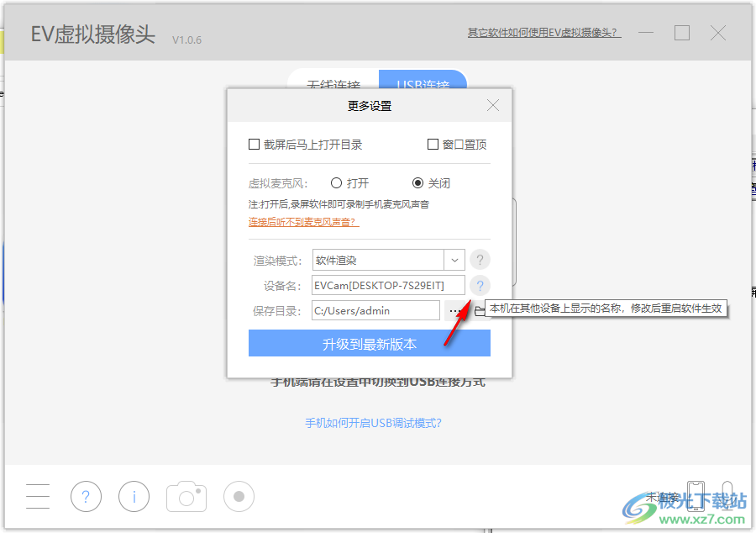Enable the 截屏后马上打开目录 checkbox
The height and width of the screenshot is (533, 756).
point(253,144)
